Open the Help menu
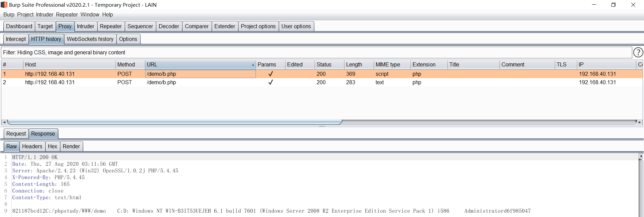644x217 pixels. coord(108,14)
